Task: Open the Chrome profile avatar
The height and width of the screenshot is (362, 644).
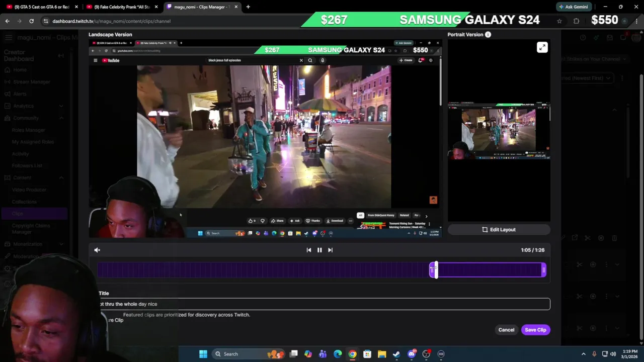Action: tap(624, 21)
